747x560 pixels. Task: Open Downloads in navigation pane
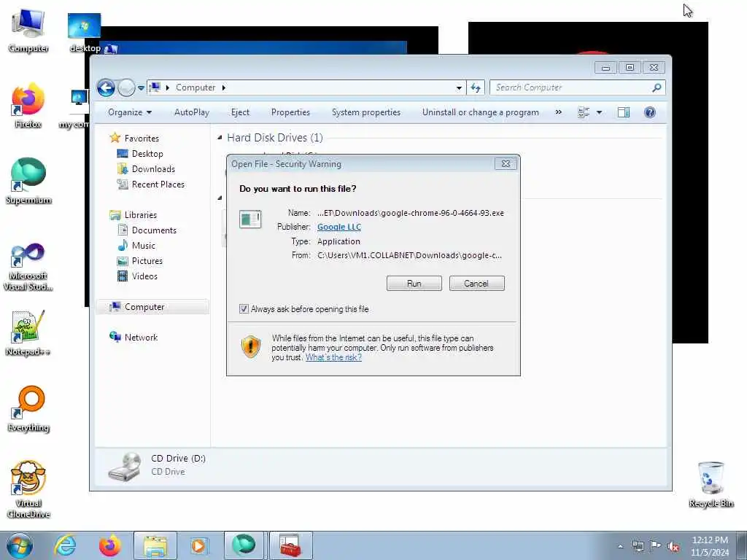(153, 169)
